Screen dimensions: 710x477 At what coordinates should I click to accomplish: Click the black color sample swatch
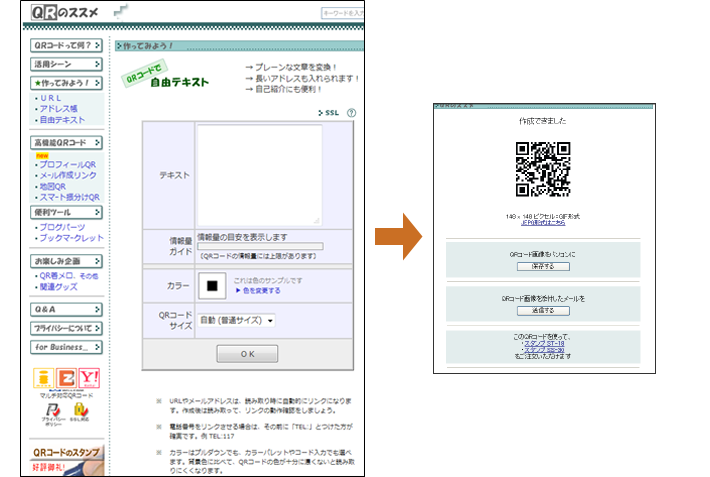[x=212, y=286]
